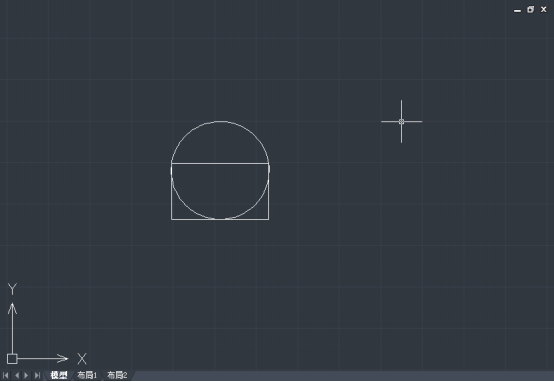Click the UCS icon origin square
The width and height of the screenshot is (554, 382).
[12, 359]
